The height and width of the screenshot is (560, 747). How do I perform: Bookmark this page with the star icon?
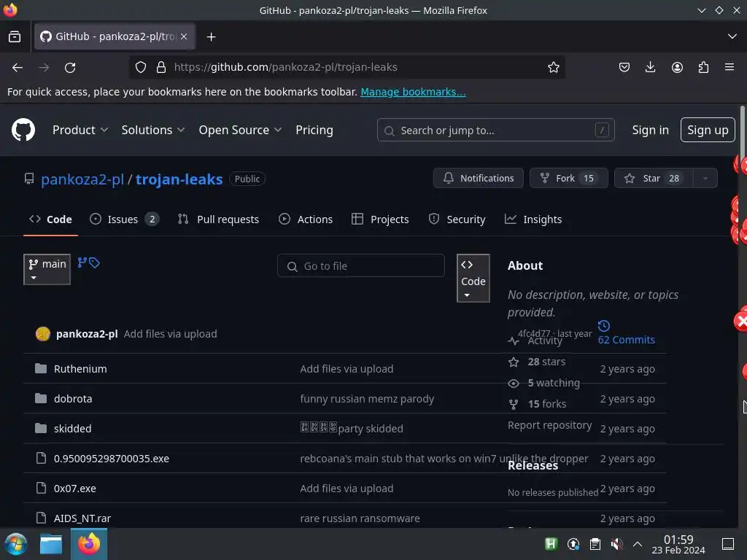tap(553, 67)
